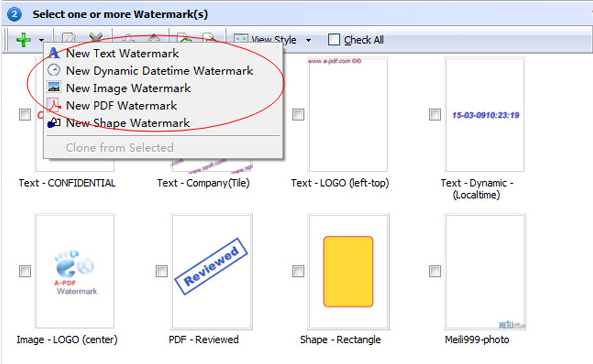Choose New Dynamic Datetime Watermark

tap(163, 71)
